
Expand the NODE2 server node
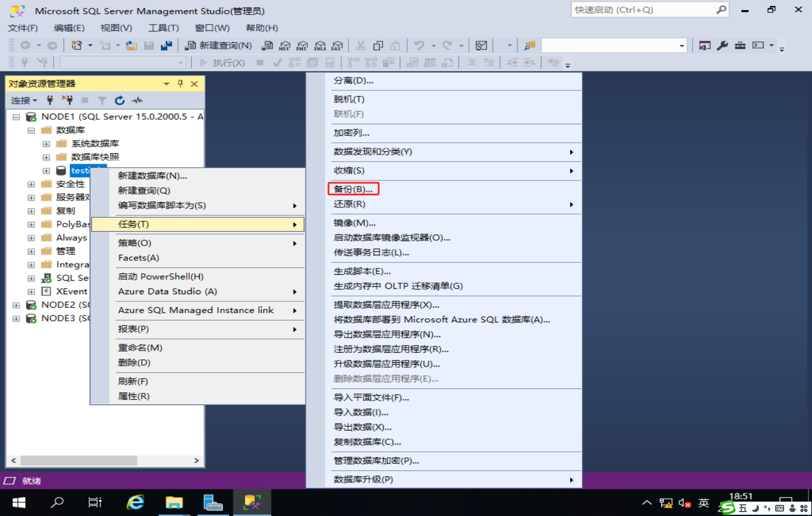click(x=16, y=305)
